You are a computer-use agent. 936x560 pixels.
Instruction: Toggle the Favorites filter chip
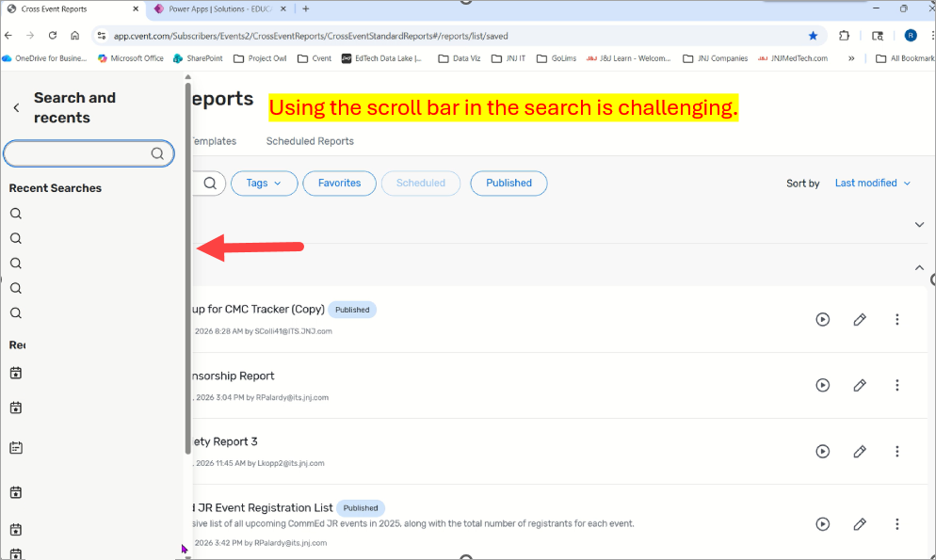339,183
